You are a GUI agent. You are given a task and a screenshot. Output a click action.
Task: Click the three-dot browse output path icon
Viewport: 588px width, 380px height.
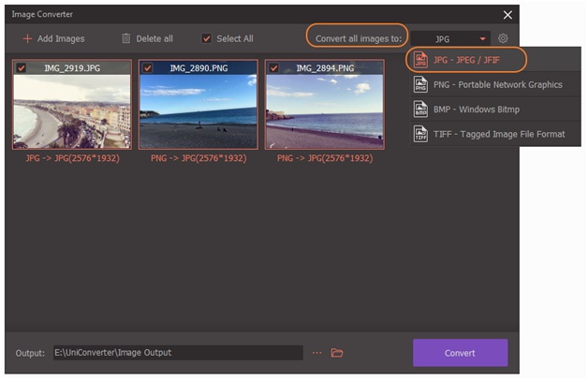click(317, 353)
